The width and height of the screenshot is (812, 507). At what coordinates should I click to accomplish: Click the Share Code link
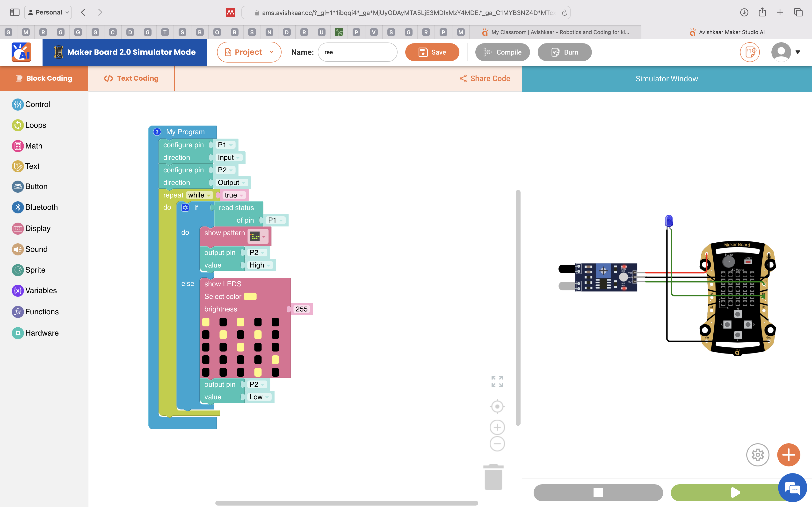point(485,78)
